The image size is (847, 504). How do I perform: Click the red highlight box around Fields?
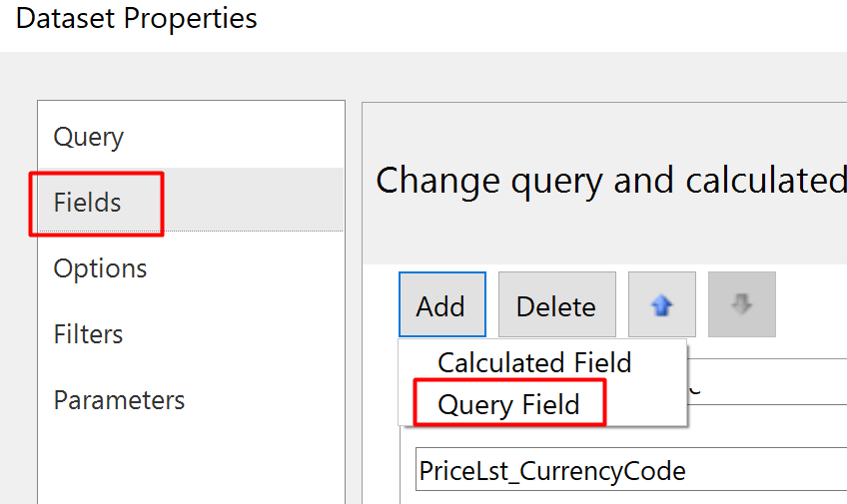(96, 176)
